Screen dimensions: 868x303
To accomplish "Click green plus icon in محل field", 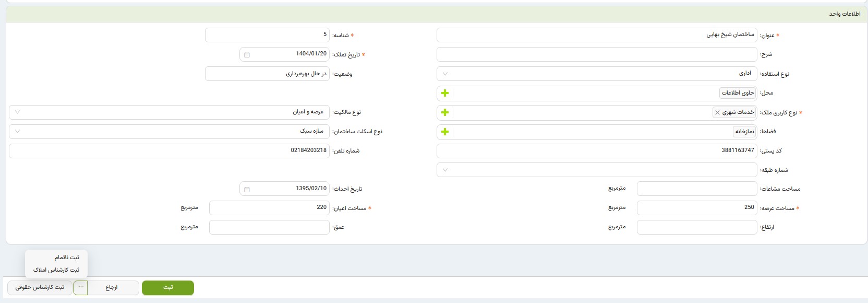I will point(445,93).
